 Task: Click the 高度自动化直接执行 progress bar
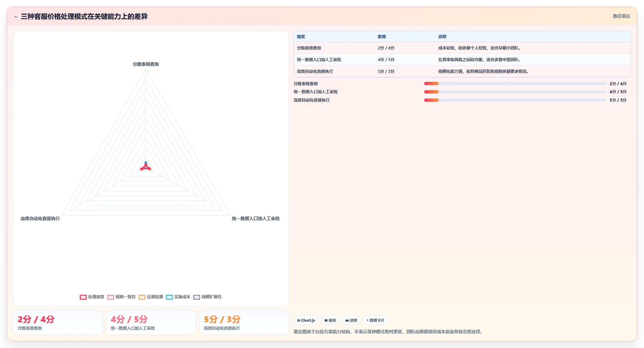pos(515,100)
